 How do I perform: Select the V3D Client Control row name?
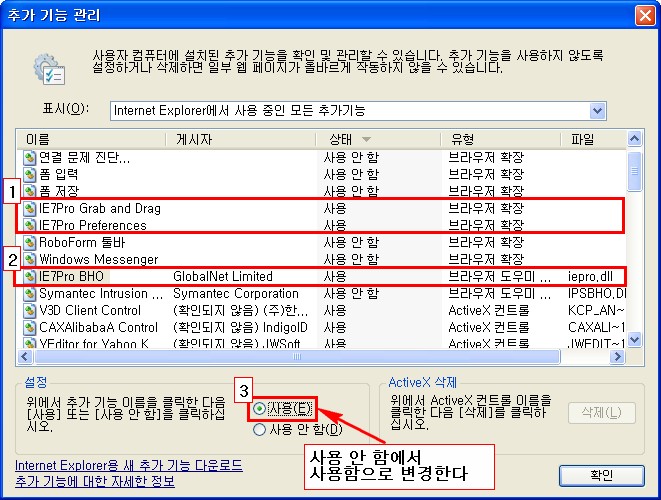click(x=90, y=310)
